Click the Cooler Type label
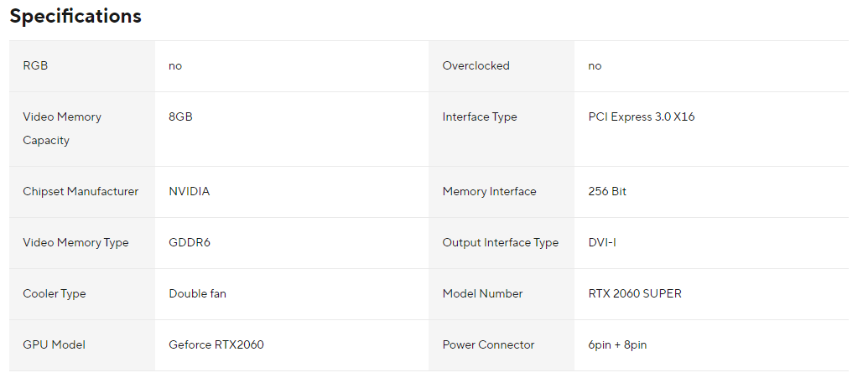 coord(55,294)
